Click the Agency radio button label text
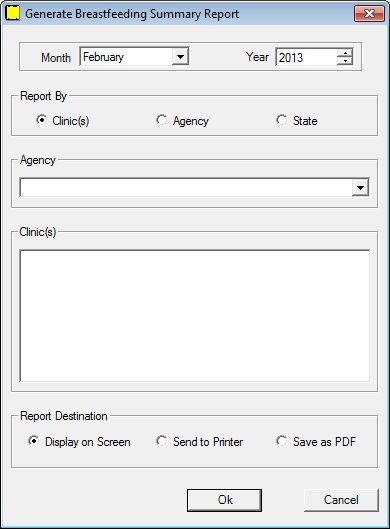The height and width of the screenshot is (529, 390). coord(191,121)
